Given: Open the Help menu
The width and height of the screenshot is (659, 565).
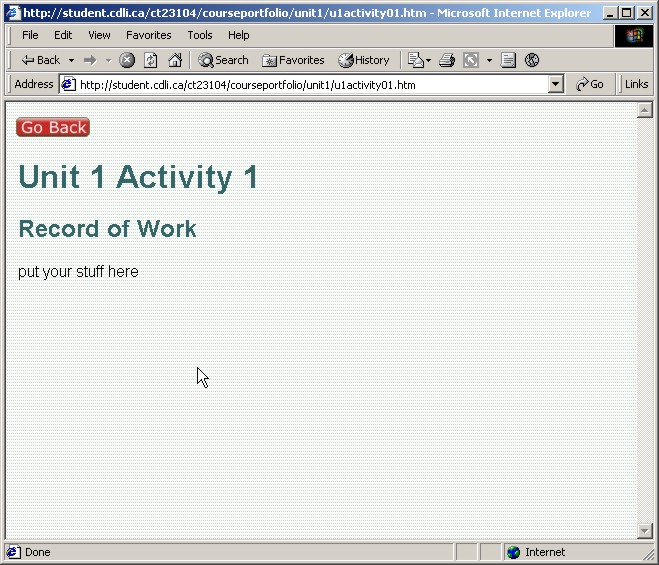Looking at the screenshot, I should tap(239, 35).
